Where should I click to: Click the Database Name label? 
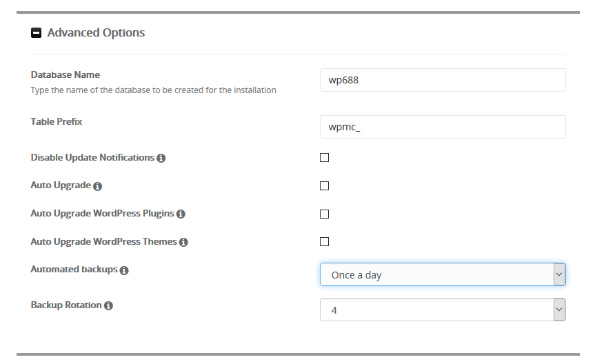(x=65, y=74)
